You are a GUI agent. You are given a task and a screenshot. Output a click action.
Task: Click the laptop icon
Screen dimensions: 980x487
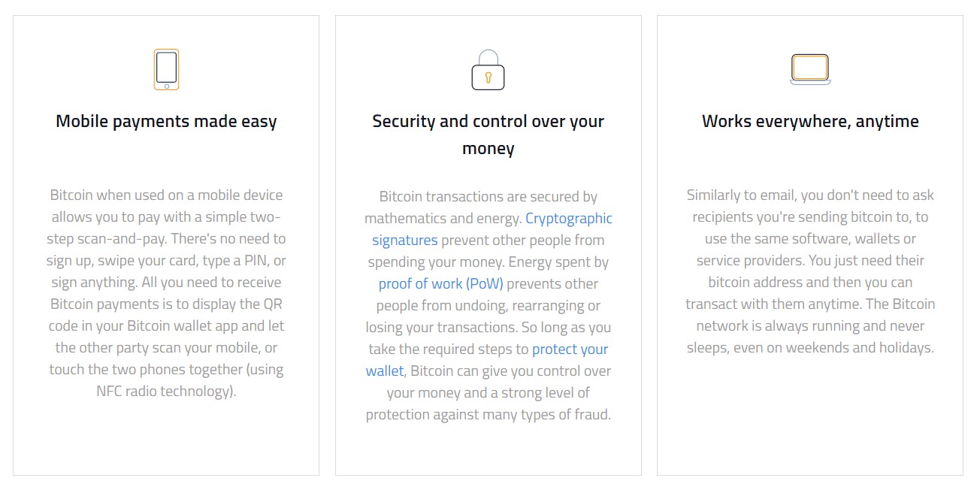click(809, 69)
